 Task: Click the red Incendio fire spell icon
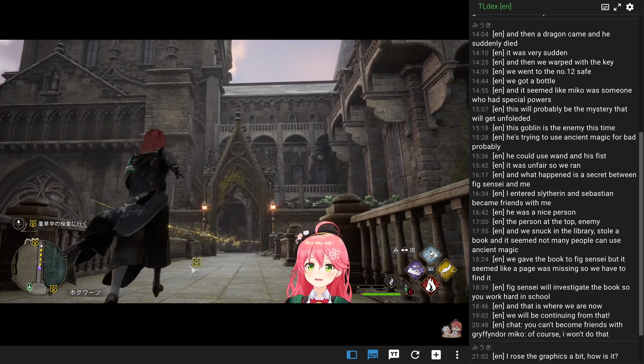pos(430,285)
